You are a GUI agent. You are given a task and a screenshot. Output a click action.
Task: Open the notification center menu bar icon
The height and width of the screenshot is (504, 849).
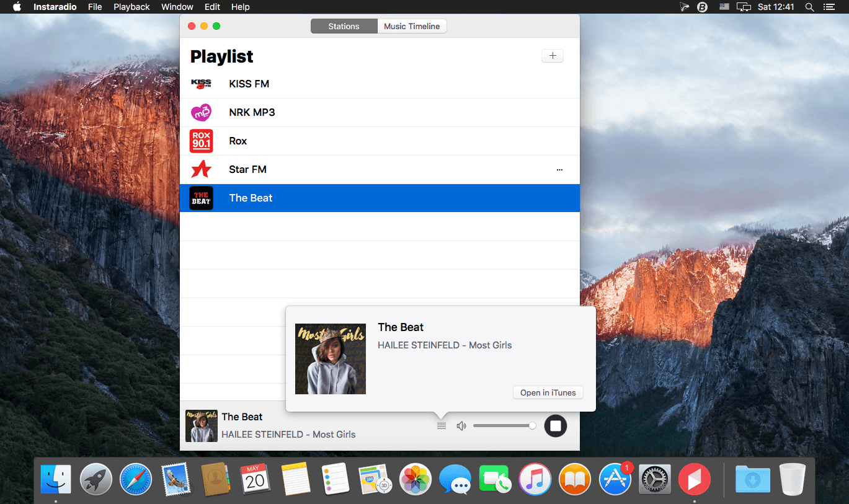pyautogui.click(x=829, y=7)
